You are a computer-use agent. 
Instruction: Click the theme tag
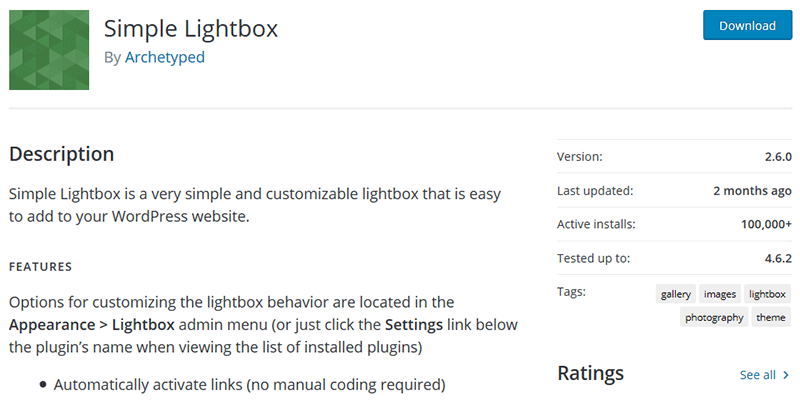point(771,317)
